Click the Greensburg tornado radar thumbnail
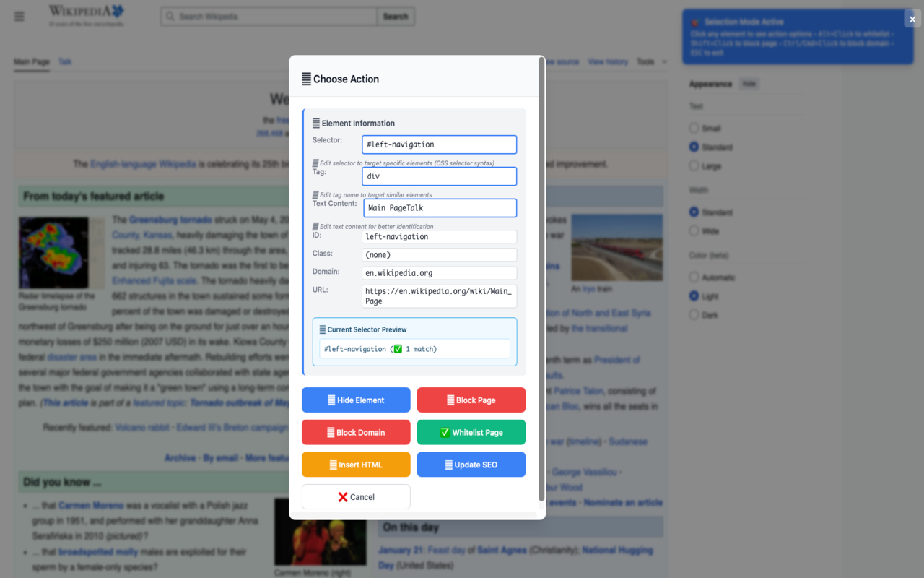 [62, 253]
